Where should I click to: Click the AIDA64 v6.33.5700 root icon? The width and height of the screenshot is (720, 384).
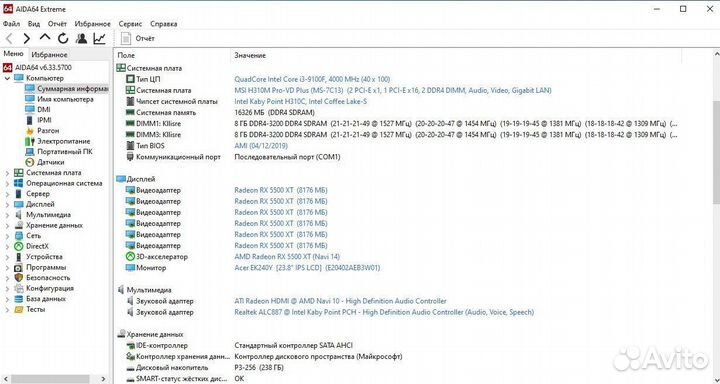7,68
